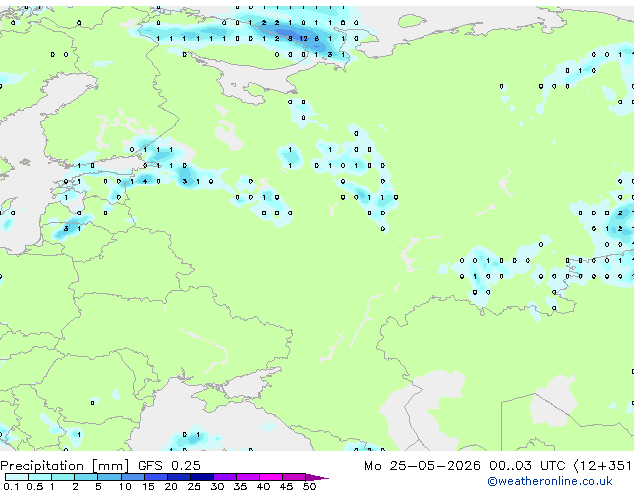Screen dimensions: 634x490
Task: Click the forecast offset text "(12+351"
Action: coord(603,466)
